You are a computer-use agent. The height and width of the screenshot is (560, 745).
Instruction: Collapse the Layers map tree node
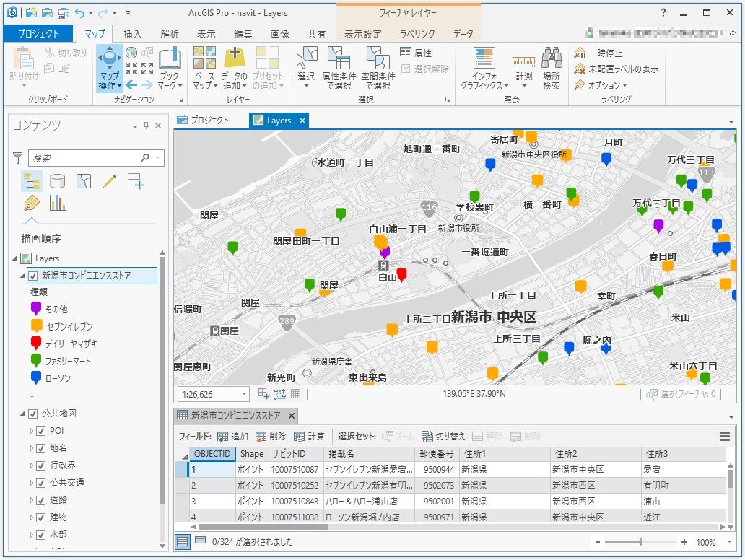[x=14, y=258]
